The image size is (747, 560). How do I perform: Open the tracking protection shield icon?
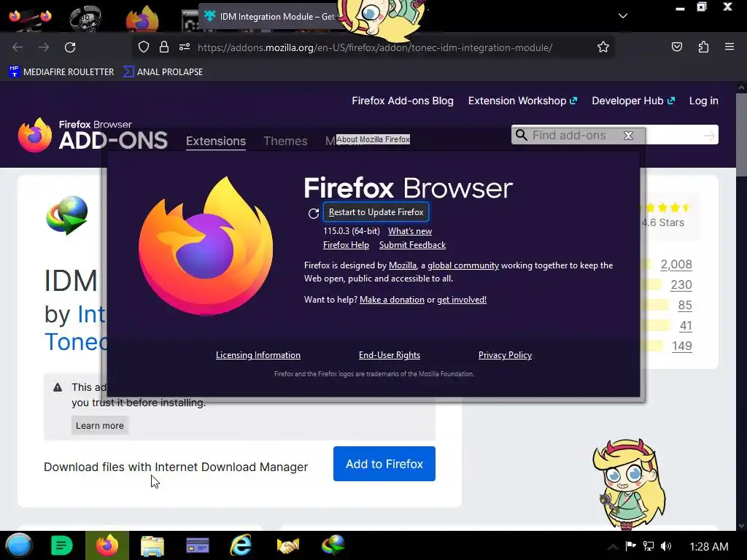pyautogui.click(x=144, y=47)
